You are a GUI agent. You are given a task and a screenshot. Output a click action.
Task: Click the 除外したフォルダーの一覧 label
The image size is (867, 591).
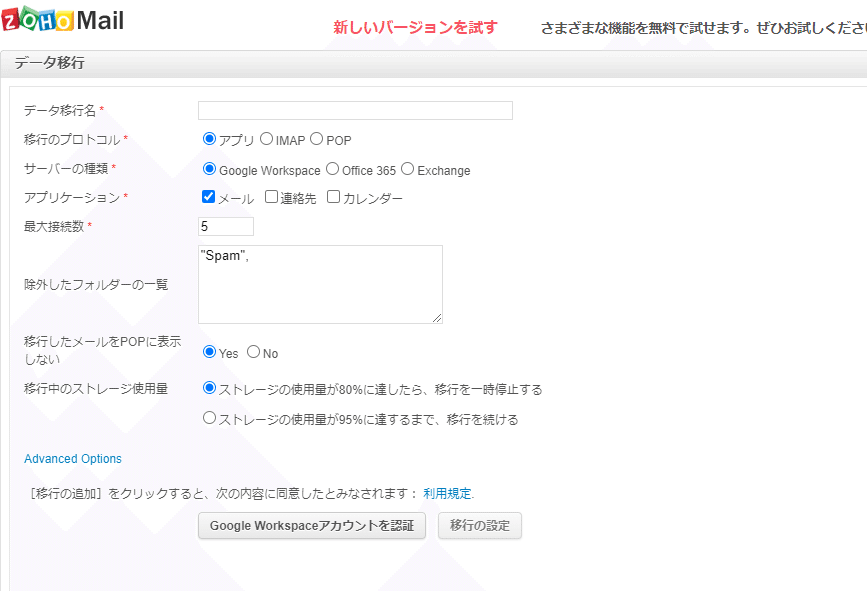pos(96,285)
